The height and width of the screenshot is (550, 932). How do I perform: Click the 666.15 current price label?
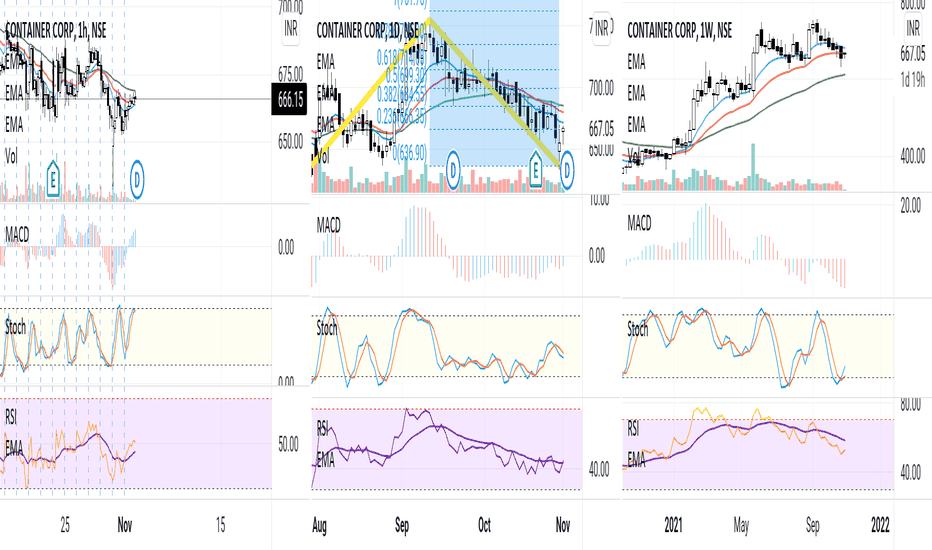(290, 99)
